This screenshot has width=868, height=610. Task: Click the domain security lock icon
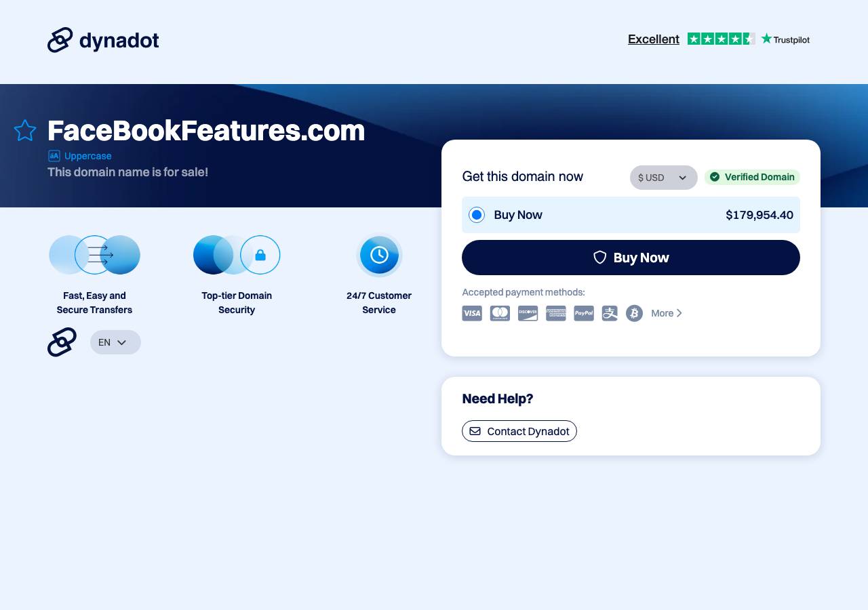pyautogui.click(x=237, y=255)
